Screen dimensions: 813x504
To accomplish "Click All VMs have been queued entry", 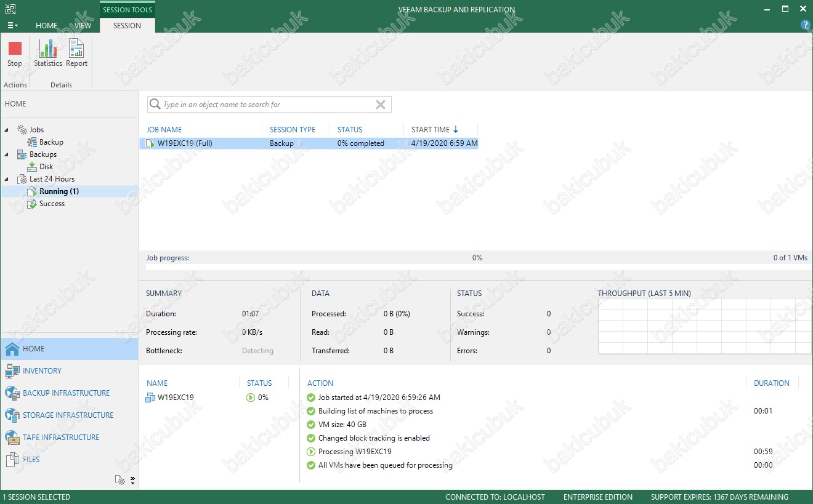I will 386,465.
